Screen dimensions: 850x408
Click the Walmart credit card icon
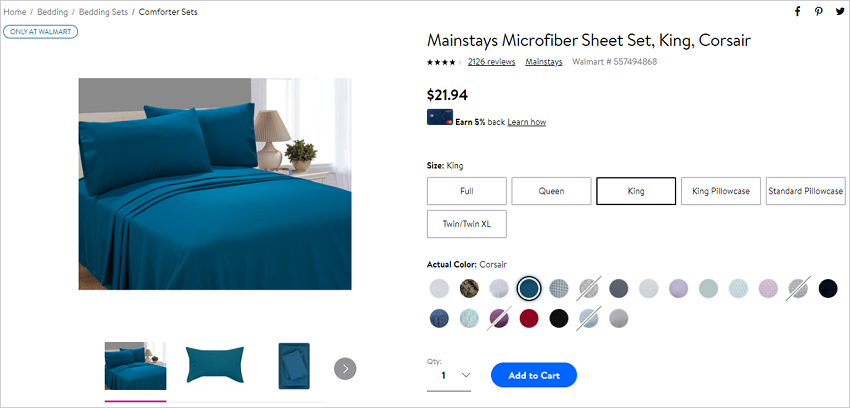tap(440, 117)
